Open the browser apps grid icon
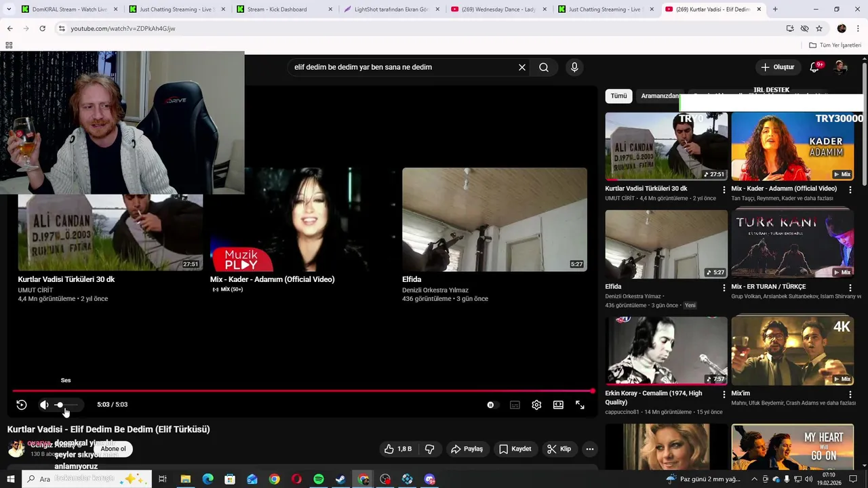868x488 pixels. tap(9, 45)
